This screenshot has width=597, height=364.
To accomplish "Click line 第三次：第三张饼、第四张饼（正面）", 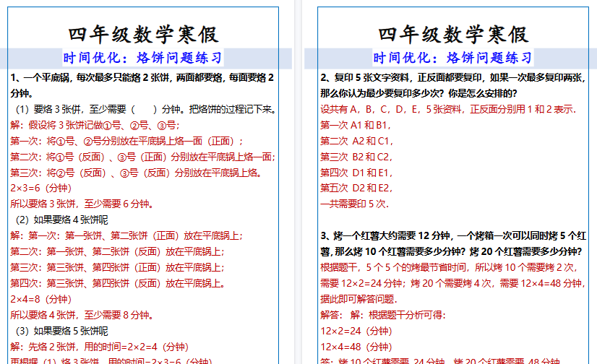I will pos(117,268).
